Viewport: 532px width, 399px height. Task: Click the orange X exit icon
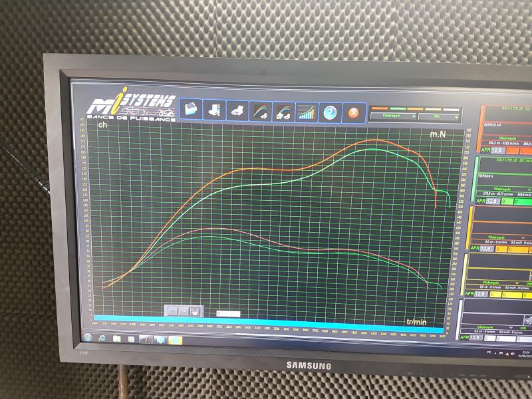tap(354, 113)
